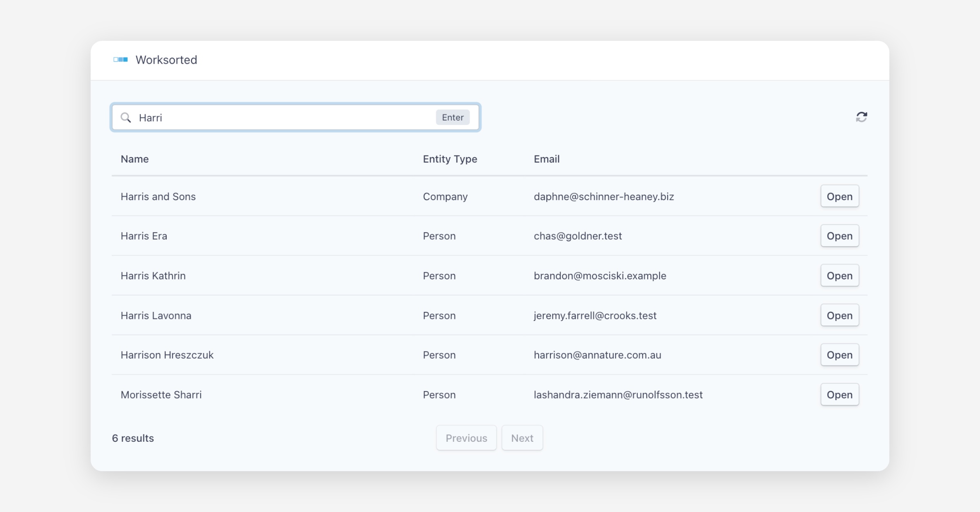Click the magnifying glass search icon
980x512 pixels.
pos(126,118)
